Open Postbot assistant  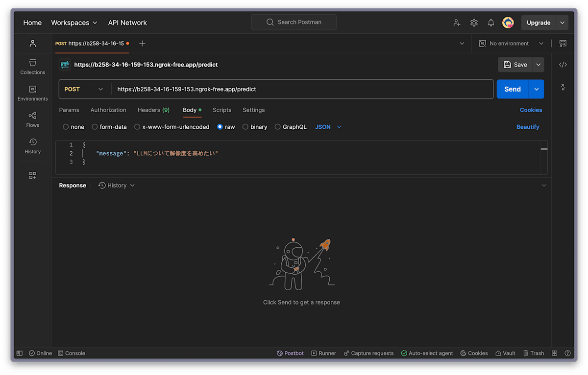point(290,353)
